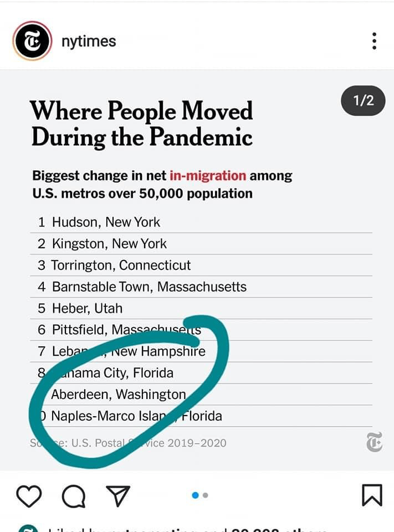
Task: Tap Aberdeen, Washington in the list
Action: click(118, 395)
